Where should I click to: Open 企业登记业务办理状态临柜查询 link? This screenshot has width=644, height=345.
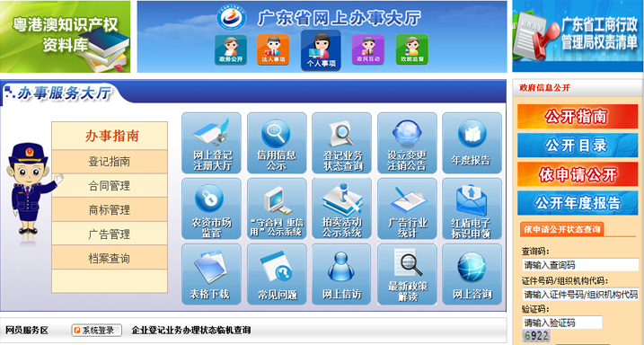191,331
